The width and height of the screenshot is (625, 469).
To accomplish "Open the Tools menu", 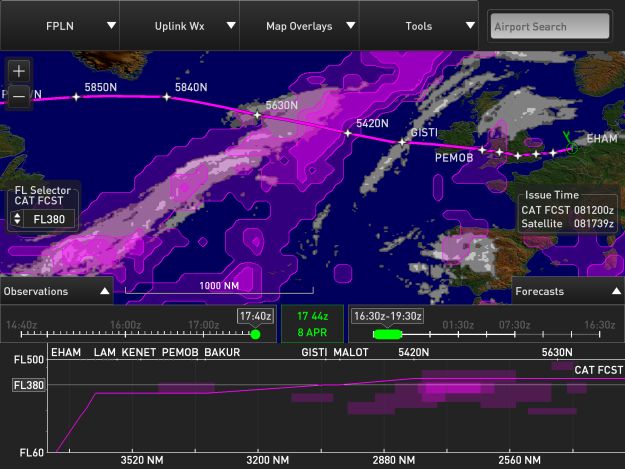I will [420, 26].
